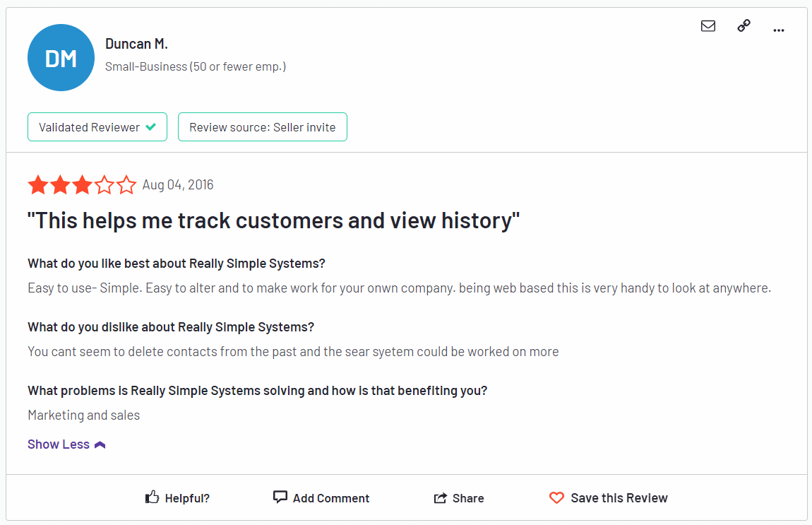Click Add Comment label
Viewport: 812px width, 525px height.
click(x=331, y=498)
